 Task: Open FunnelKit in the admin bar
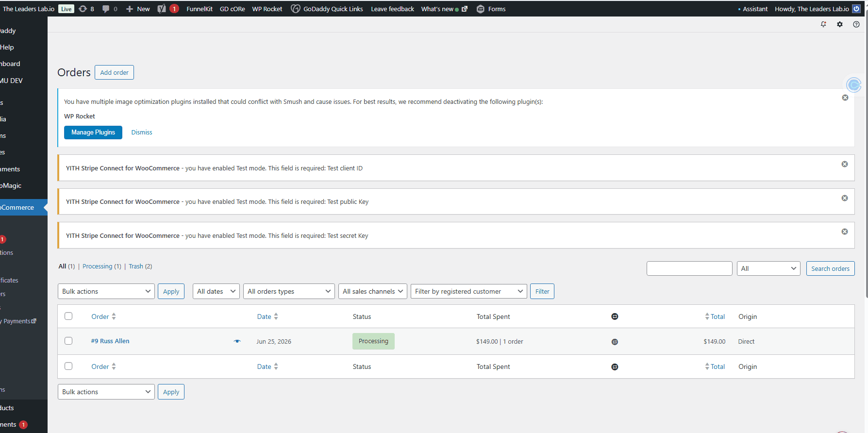click(x=200, y=9)
